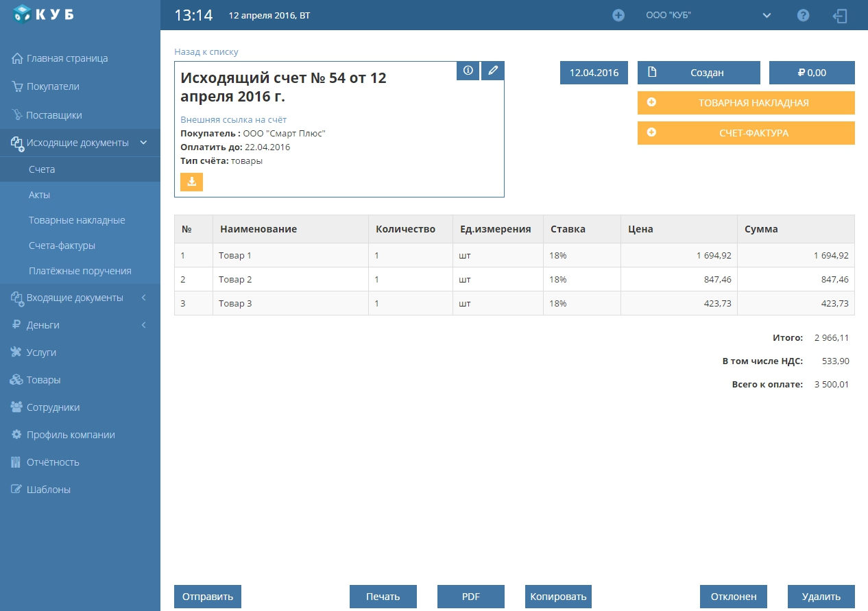
Task: Click the logout icon in header
Action: (x=840, y=15)
